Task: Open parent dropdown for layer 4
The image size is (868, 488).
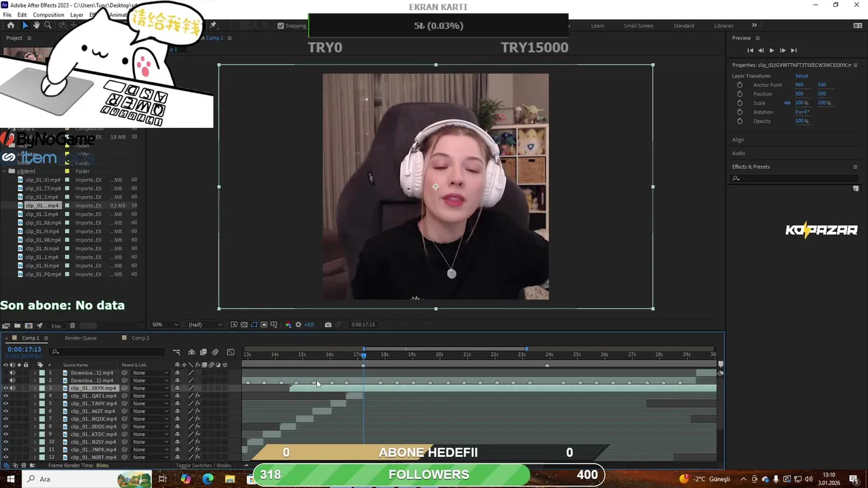Action: coord(151,396)
